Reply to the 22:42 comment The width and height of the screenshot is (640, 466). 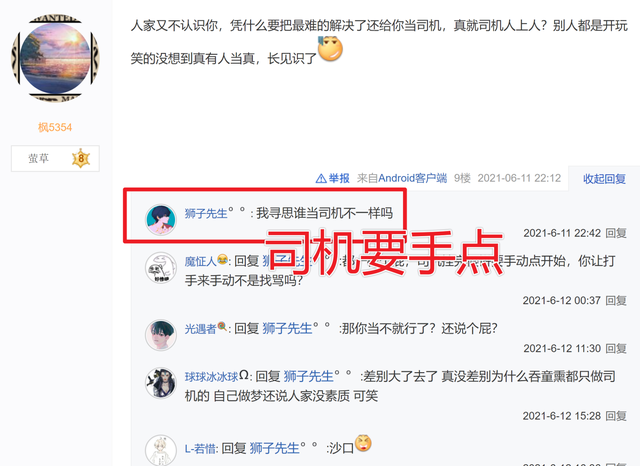(616, 233)
